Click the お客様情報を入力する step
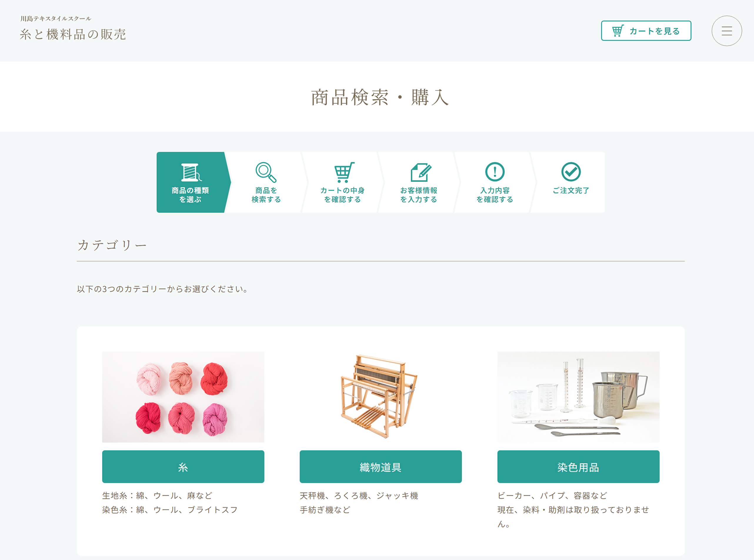The width and height of the screenshot is (754, 560). coord(419,195)
